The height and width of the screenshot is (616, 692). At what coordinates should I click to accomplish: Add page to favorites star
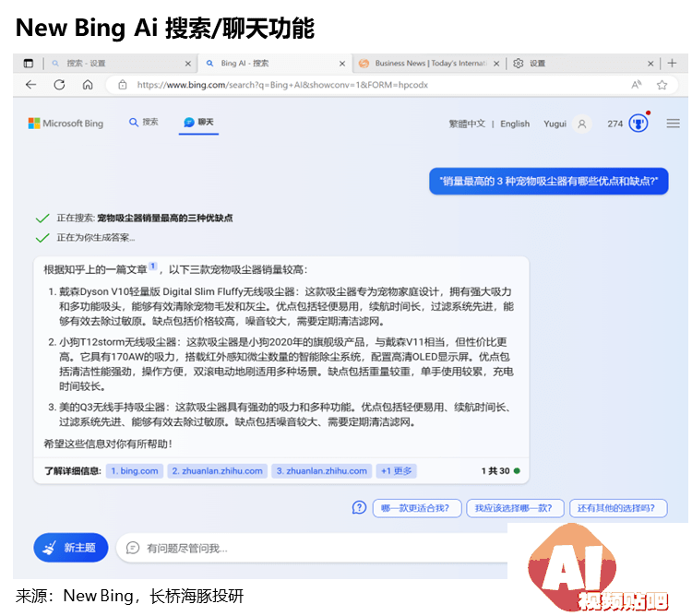tap(662, 85)
